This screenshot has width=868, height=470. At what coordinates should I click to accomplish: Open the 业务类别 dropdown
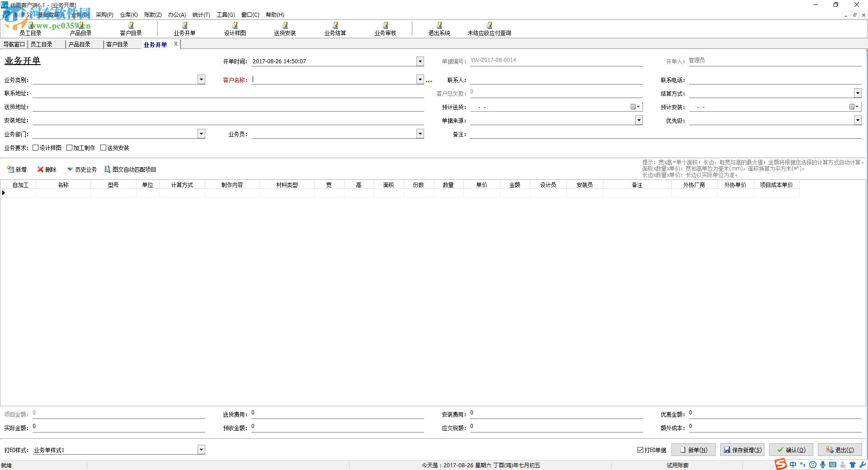point(201,80)
